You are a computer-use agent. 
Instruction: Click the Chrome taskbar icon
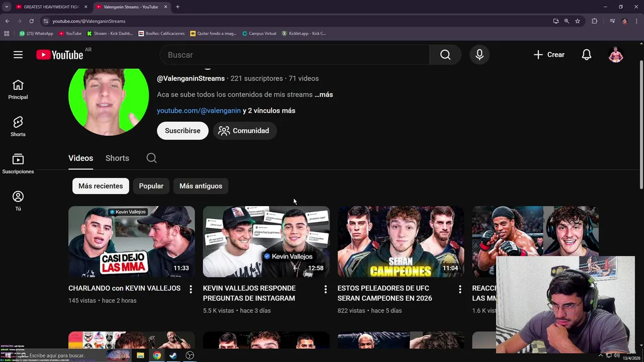tap(157, 355)
